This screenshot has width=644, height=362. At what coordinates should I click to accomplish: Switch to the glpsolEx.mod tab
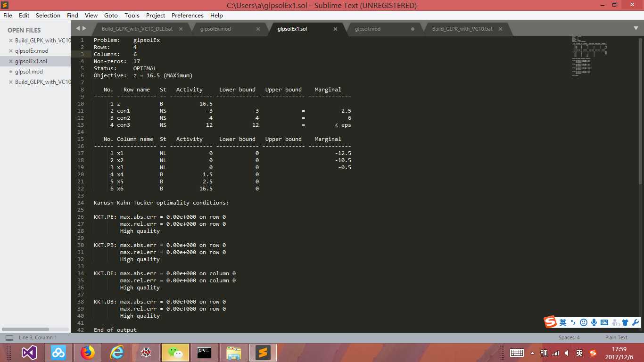(215, 29)
